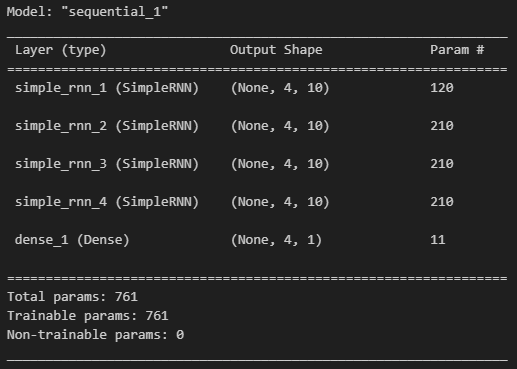
Task: Click the output shape of simple_rnn_1
Action: click(280, 88)
